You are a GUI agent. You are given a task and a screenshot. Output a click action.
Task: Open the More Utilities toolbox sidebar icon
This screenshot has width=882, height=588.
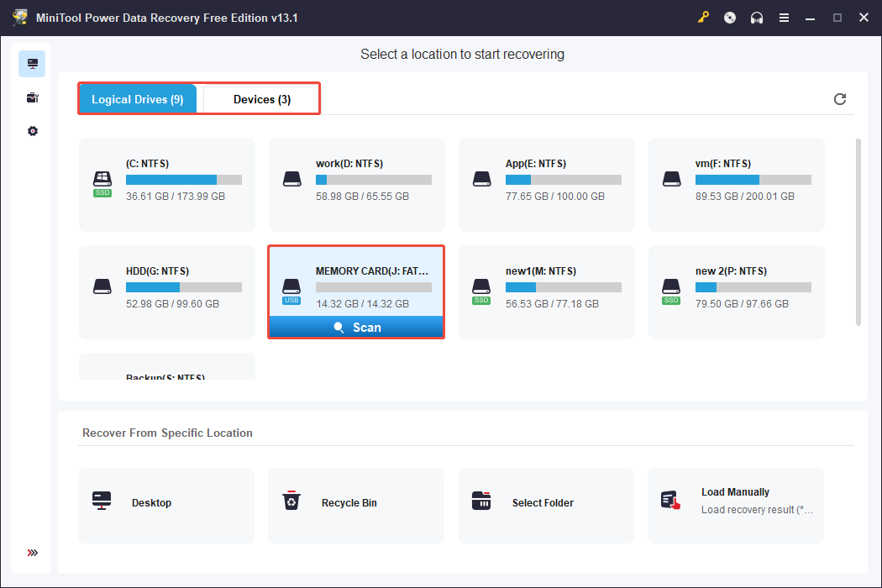(x=32, y=98)
